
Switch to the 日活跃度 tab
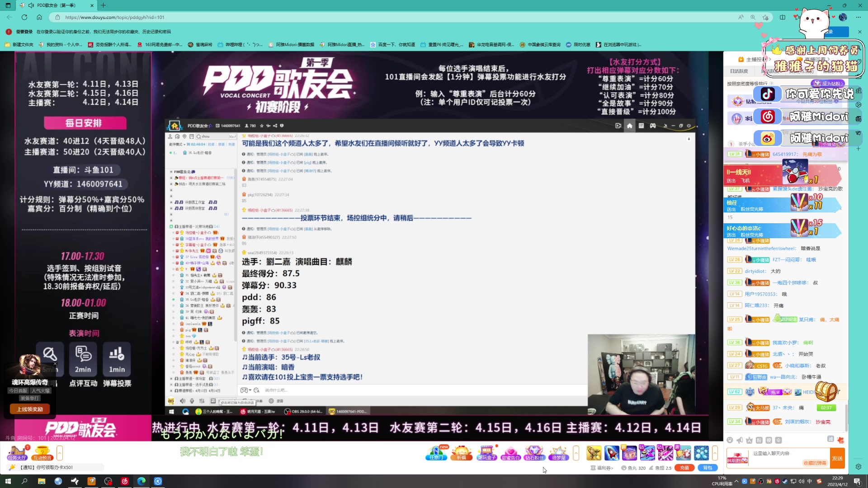pos(739,71)
